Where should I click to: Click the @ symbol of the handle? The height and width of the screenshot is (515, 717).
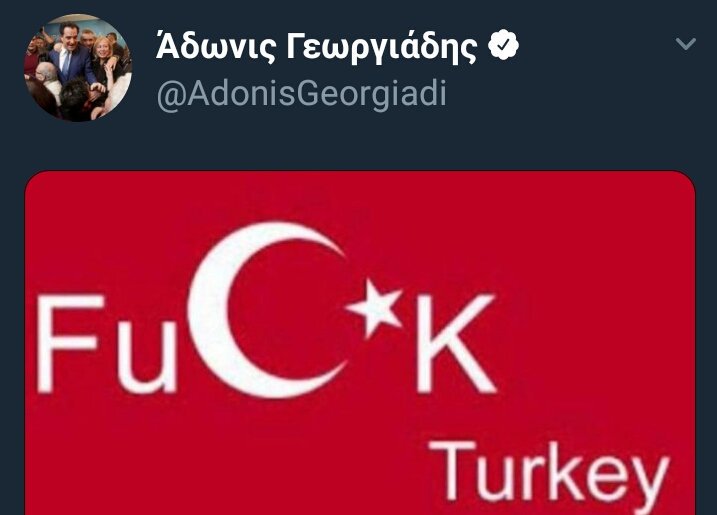click(x=171, y=96)
